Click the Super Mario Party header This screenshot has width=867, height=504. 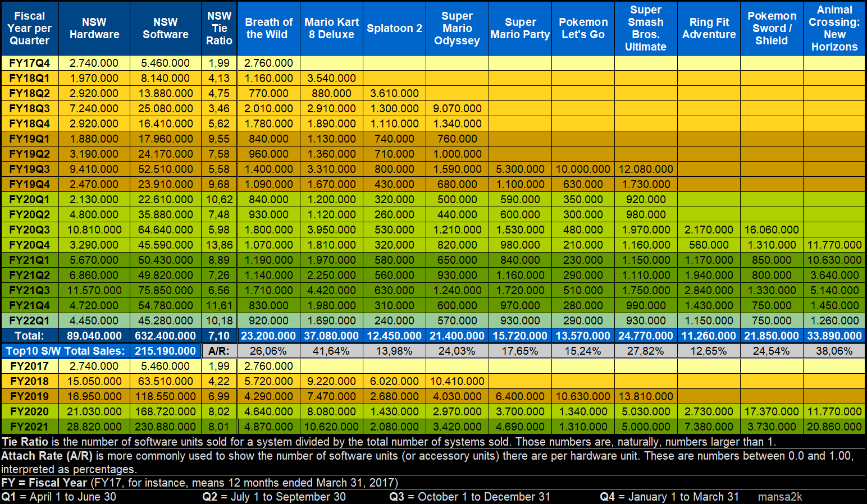pos(521,28)
